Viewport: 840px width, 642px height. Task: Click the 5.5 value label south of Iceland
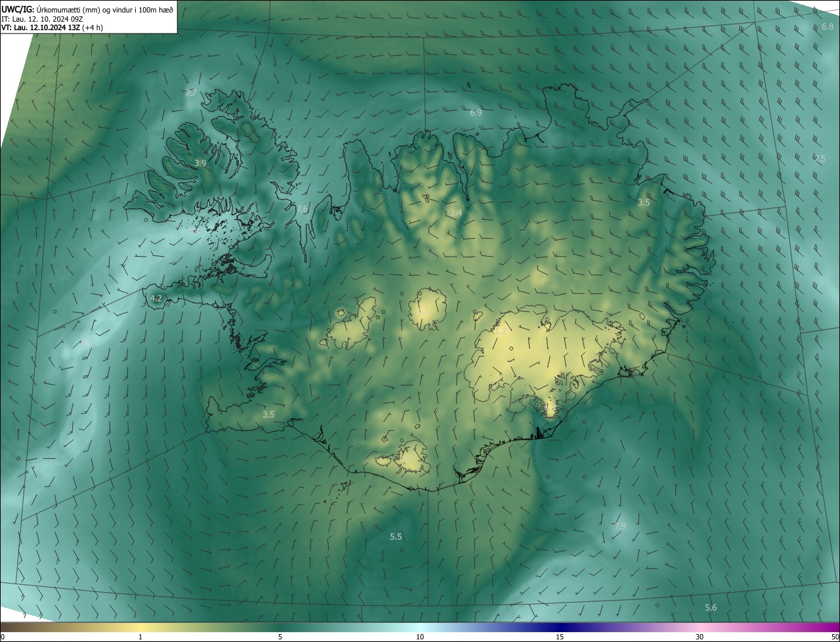pyautogui.click(x=396, y=536)
